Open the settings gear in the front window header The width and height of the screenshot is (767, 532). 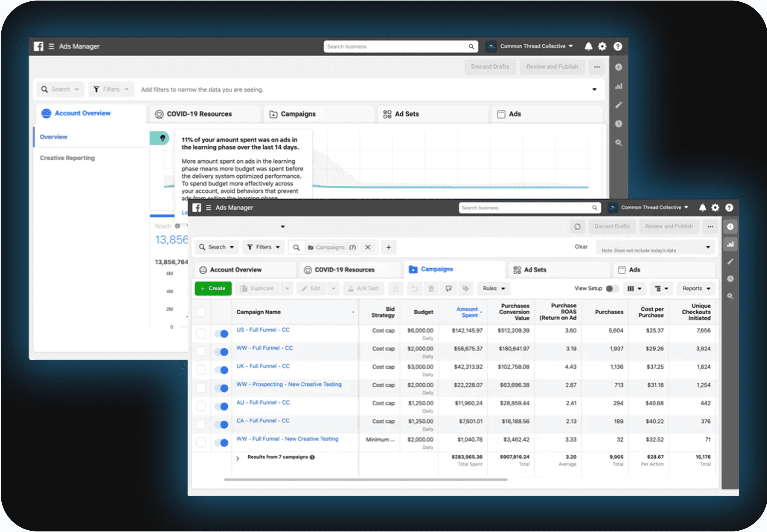[715, 208]
